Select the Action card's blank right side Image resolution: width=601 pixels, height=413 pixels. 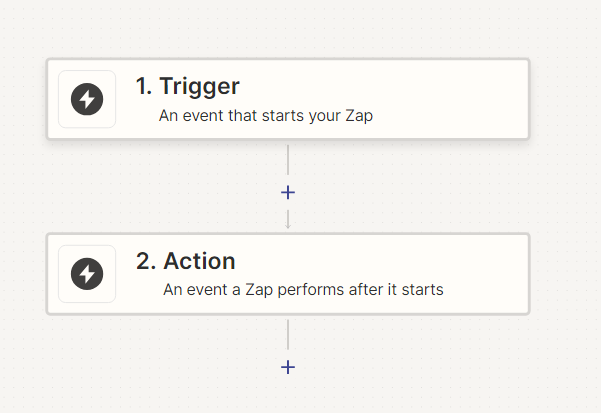(x=487, y=274)
